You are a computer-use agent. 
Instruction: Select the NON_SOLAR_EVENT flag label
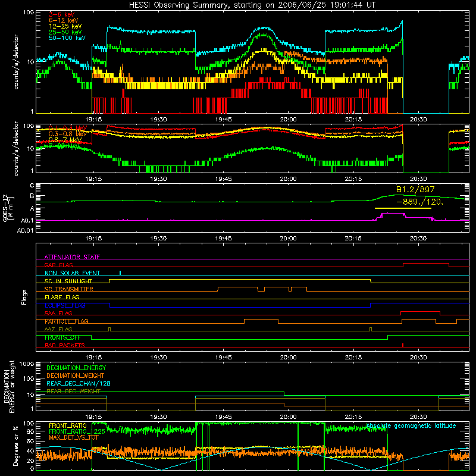72,273
